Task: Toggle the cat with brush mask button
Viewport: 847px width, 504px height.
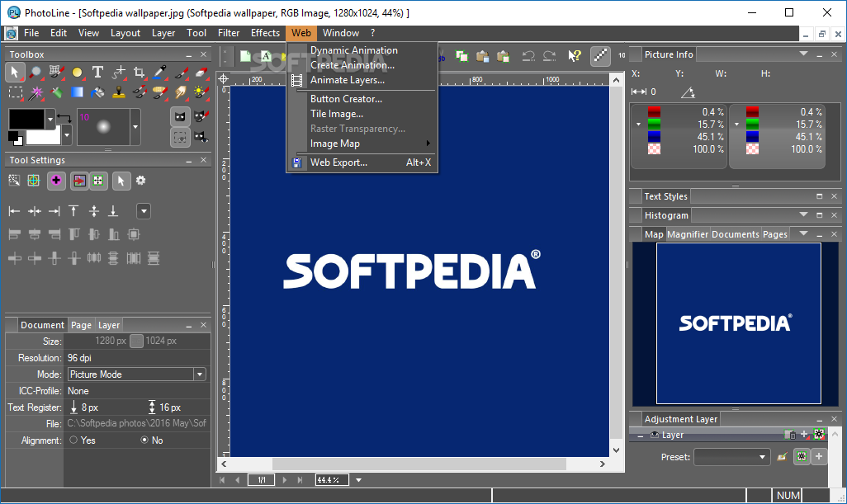Action: [x=201, y=116]
